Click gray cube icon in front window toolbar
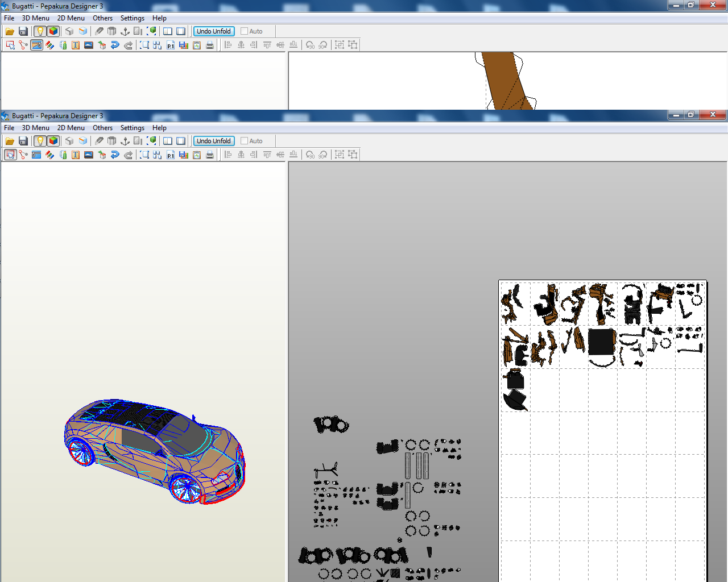728x582 pixels. 69,141
